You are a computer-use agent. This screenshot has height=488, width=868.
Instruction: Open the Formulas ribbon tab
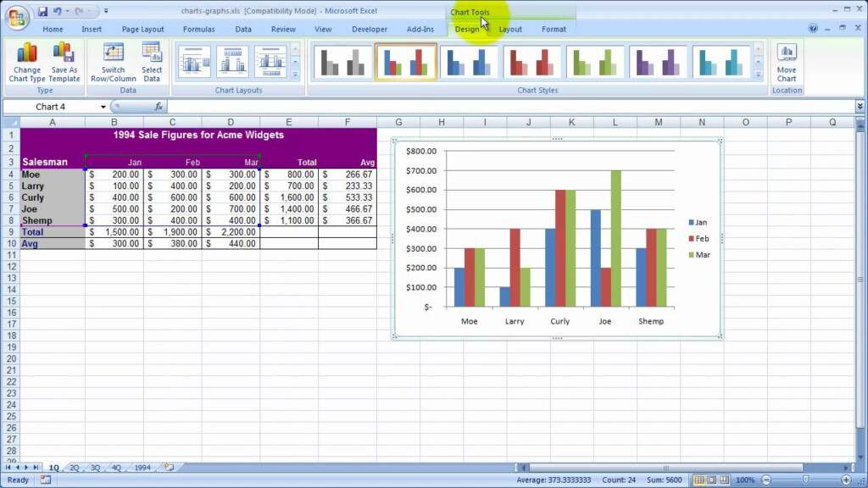click(x=198, y=30)
